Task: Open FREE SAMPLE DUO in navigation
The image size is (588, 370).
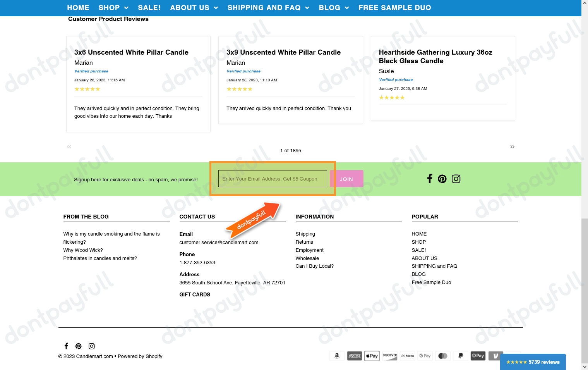Action: coord(394,8)
